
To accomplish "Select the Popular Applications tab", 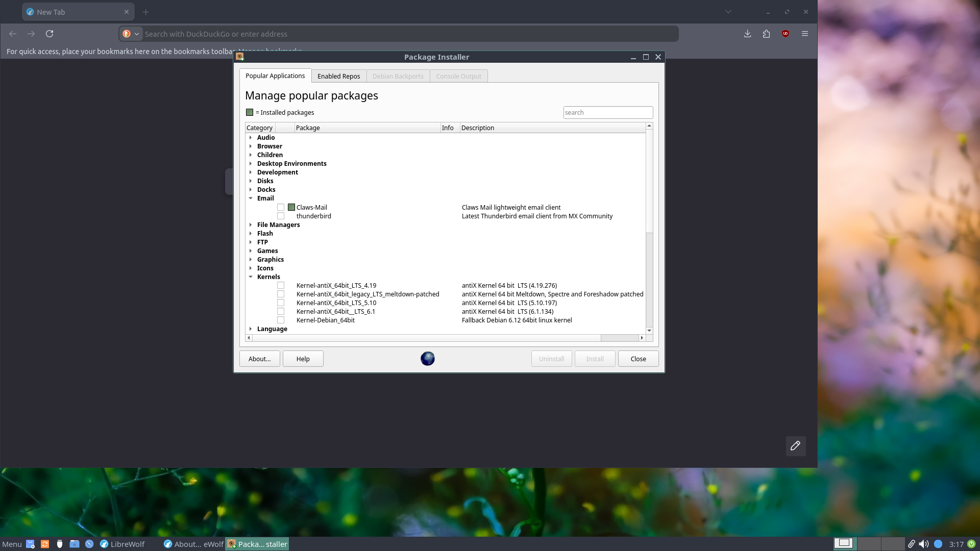I will click(275, 76).
